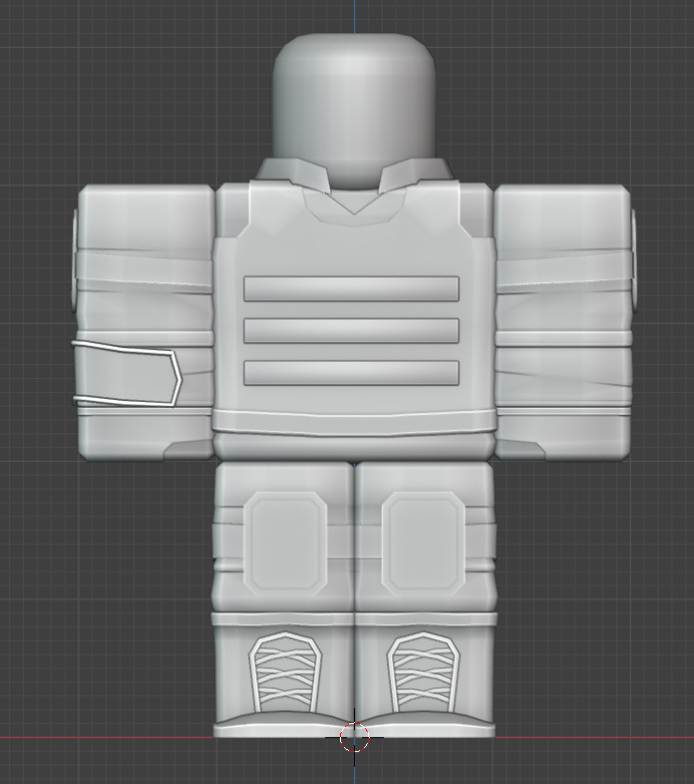Click the boot laces on the right-side boot

[x=423, y=671]
